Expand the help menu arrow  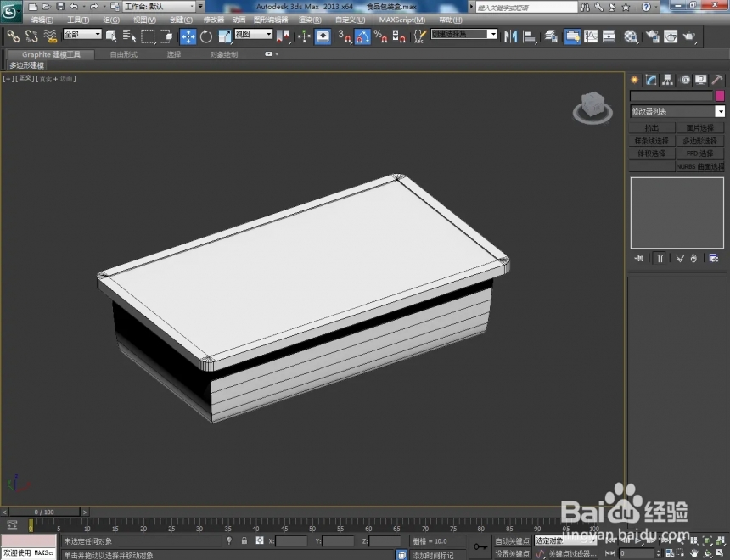655,7
